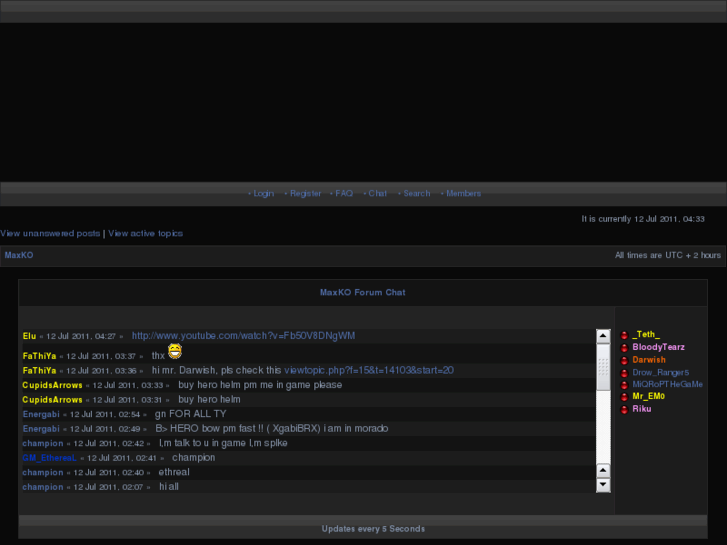The image size is (727, 545).
Task: Open MiQRoPTHeGaMe's profile in the online list
Action: [667, 385]
